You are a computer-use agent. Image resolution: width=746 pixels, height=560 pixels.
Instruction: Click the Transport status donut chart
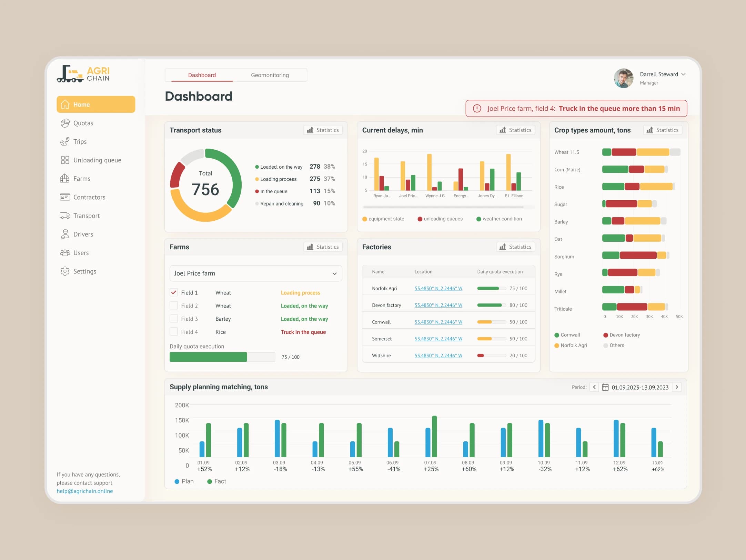pos(206,185)
